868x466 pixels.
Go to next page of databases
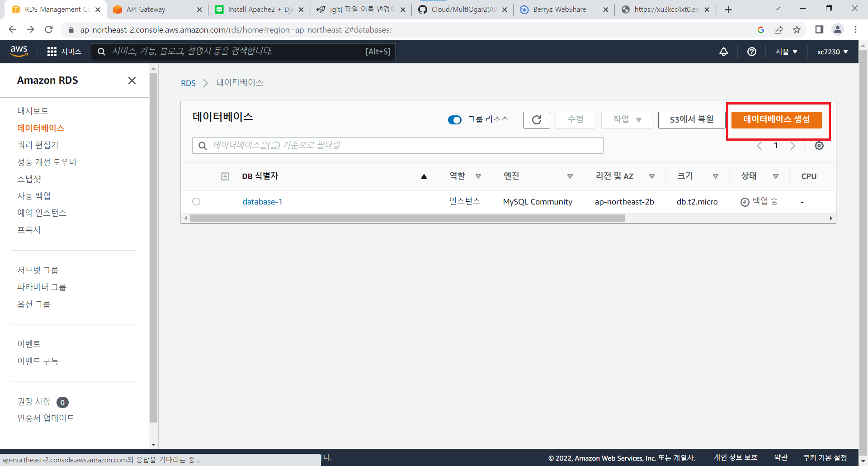tap(793, 146)
